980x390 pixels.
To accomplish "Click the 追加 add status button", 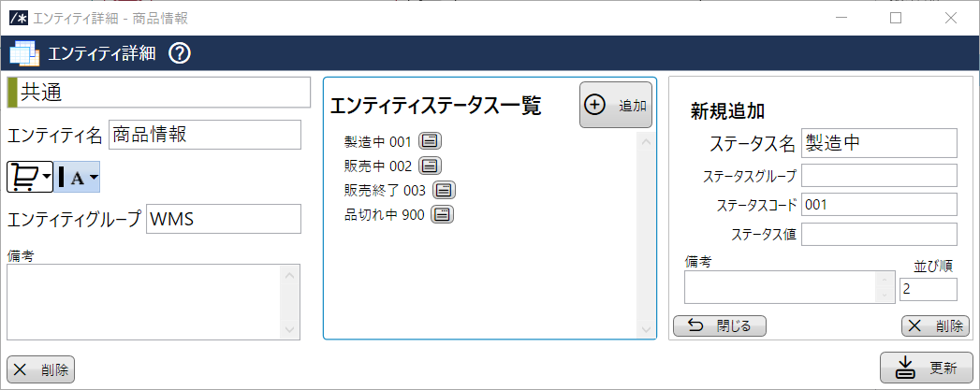I will coord(615,106).
